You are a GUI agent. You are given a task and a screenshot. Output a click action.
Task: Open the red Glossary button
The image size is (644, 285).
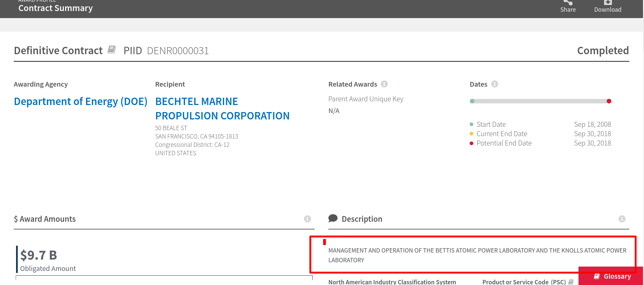611,276
